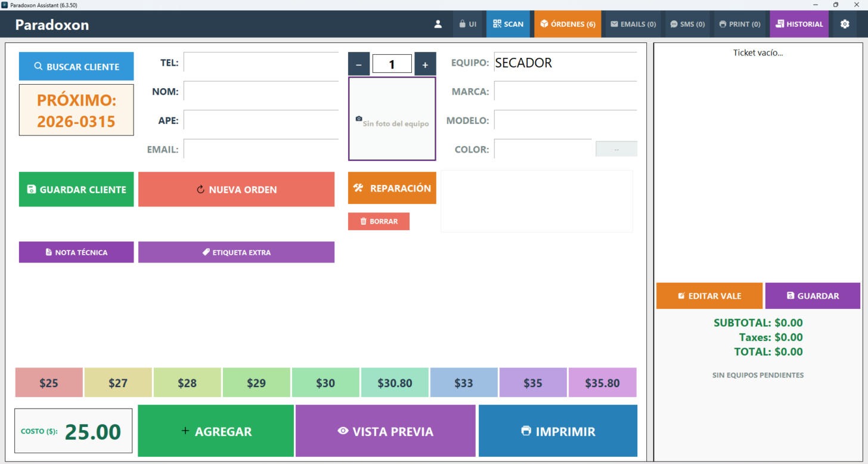Minimize the Paradoxon Assistant window
This screenshot has width=868, height=464.
(816, 5)
